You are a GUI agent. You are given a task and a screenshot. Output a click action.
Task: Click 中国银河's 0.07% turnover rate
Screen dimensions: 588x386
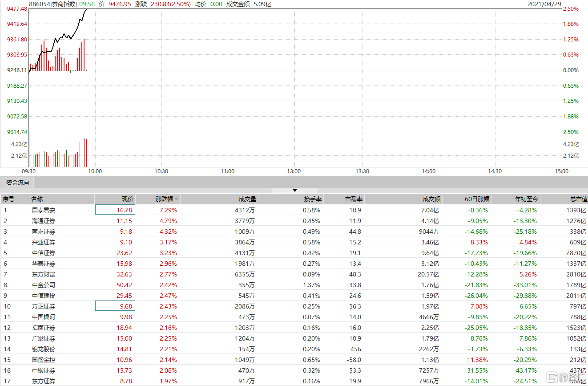(312, 317)
